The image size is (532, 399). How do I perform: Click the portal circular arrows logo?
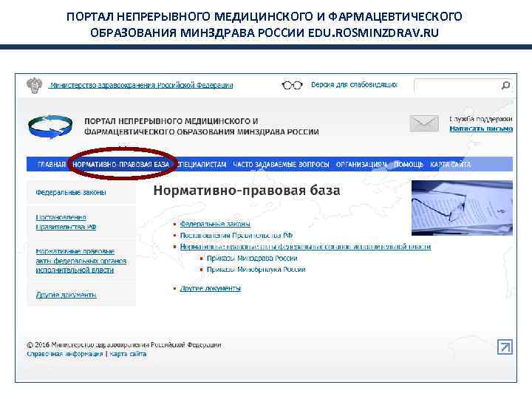coord(50,127)
